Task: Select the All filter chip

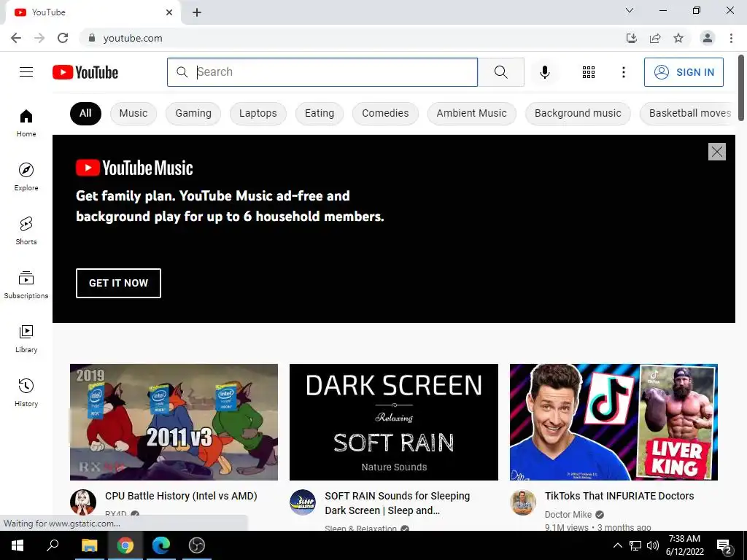Action: pos(85,113)
